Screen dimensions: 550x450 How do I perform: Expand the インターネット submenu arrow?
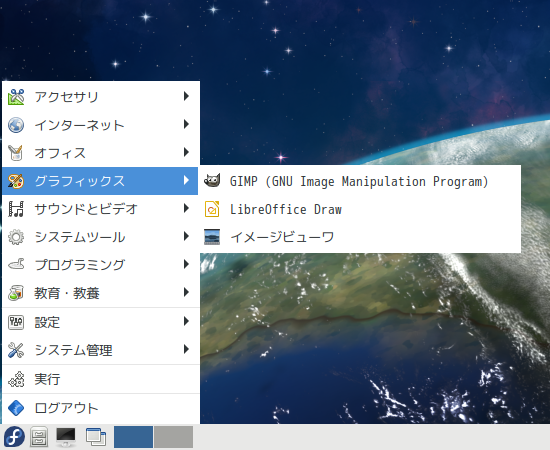coord(186,124)
